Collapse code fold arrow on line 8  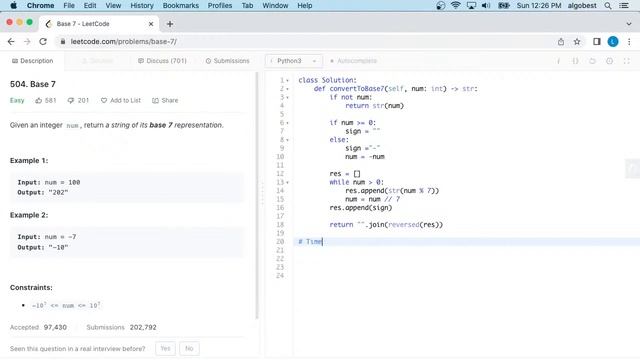pyautogui.click(x=287, y=140)
